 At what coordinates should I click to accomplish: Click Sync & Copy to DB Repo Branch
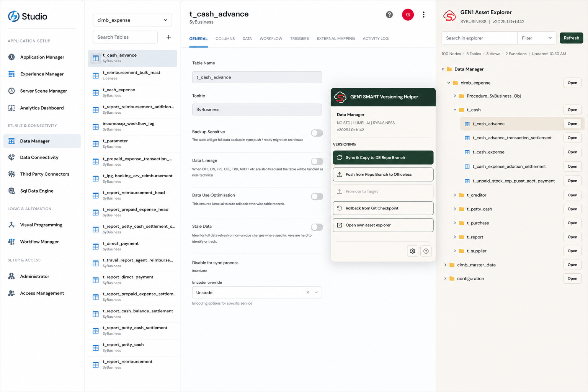click(x=383, y=158)
